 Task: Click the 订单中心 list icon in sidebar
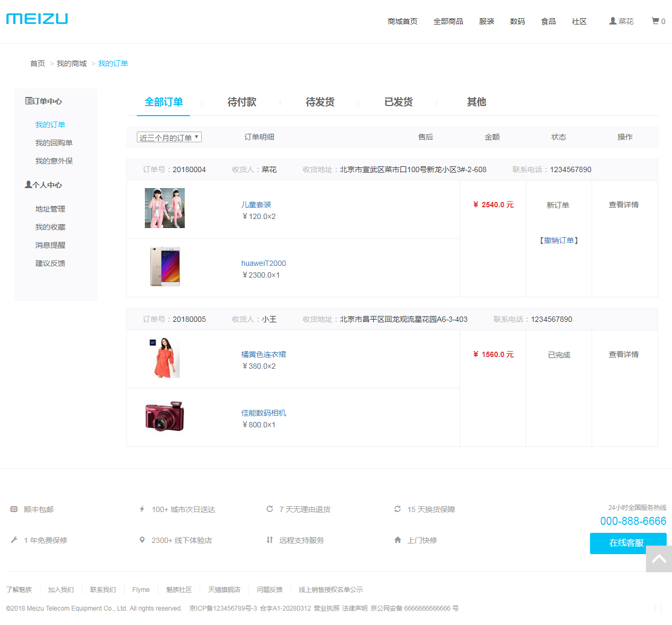pos(28,101)
